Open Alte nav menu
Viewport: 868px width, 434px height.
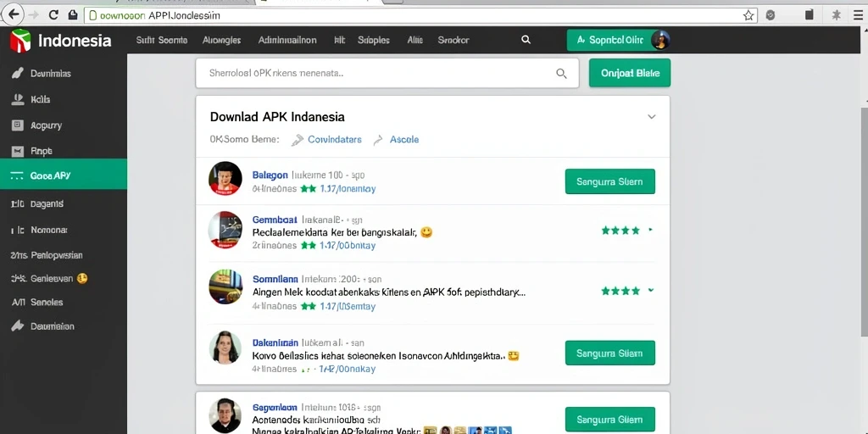tap(415, 40)
